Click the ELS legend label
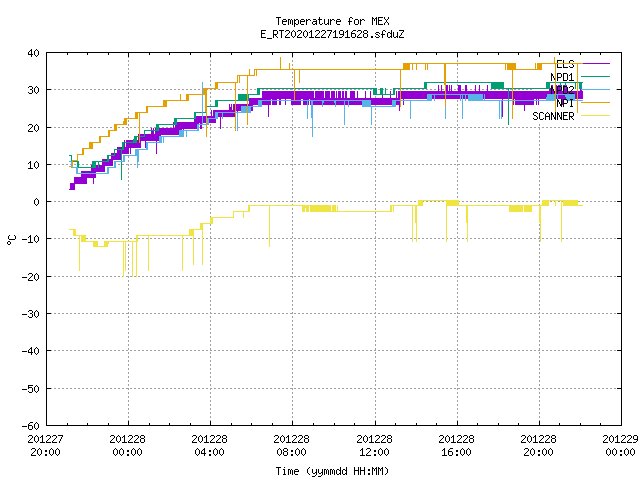 [565, 64]
